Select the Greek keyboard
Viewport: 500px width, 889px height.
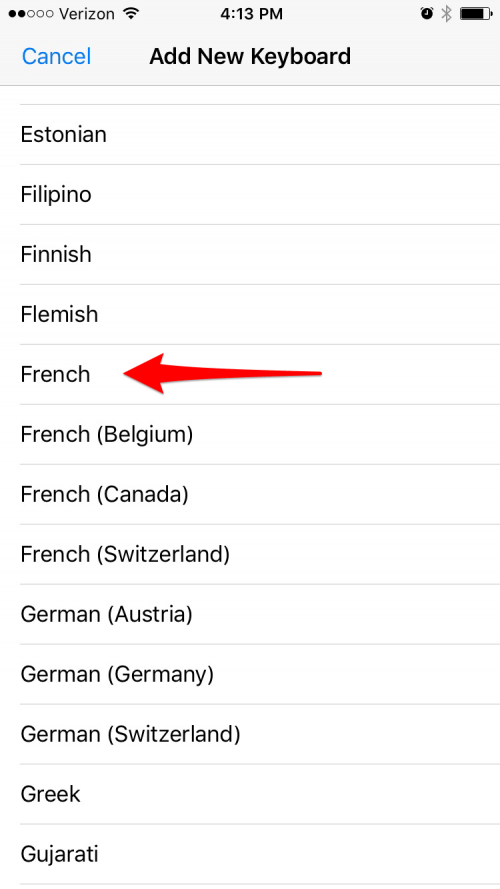(x=250, y=794)
